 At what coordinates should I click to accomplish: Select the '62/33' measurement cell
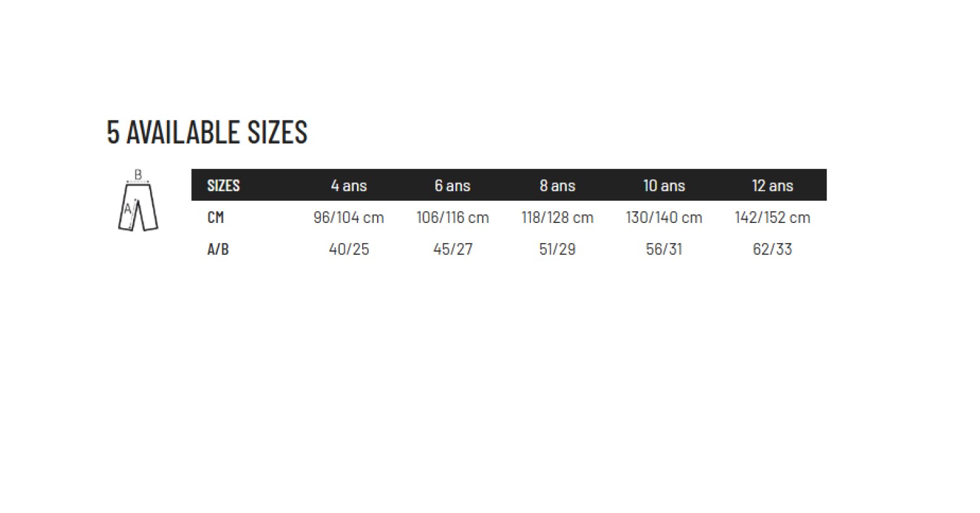pos(772,250)
